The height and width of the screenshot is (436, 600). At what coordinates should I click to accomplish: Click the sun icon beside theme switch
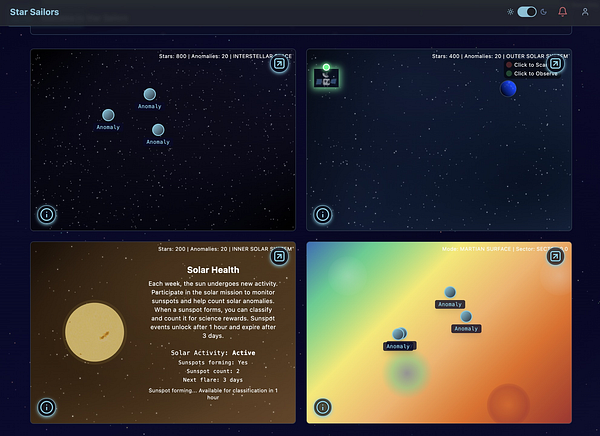coord(510,12)
